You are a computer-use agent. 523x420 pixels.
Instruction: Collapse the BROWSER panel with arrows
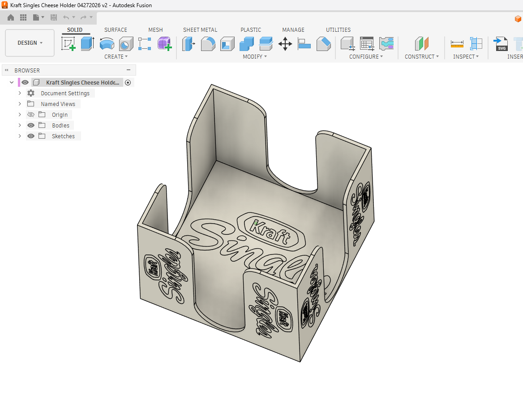(x=6, y=70)
